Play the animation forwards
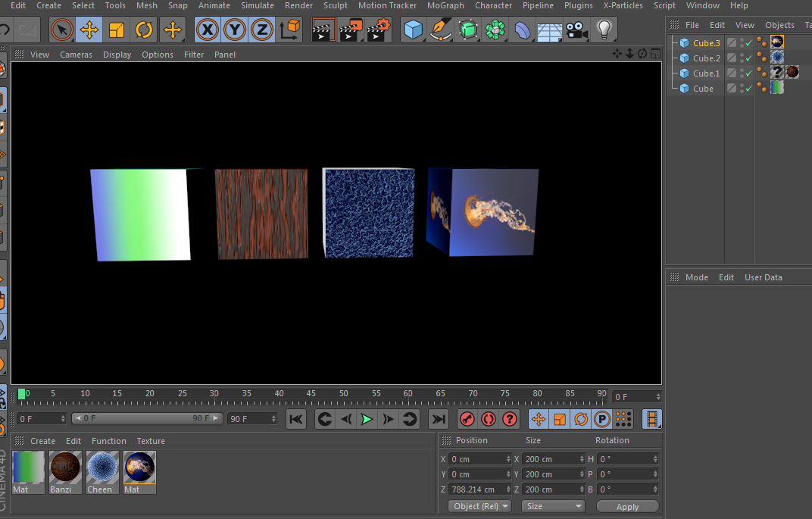 tap(367, 419)
